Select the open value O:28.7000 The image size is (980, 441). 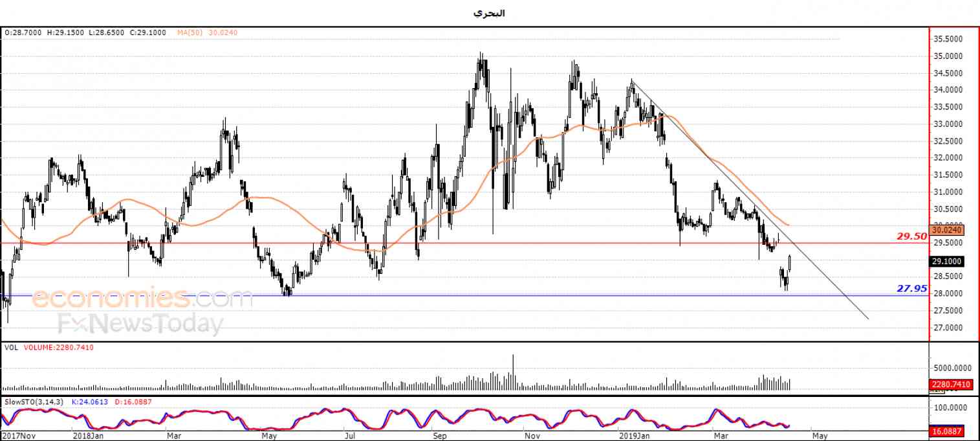(22, 32)
